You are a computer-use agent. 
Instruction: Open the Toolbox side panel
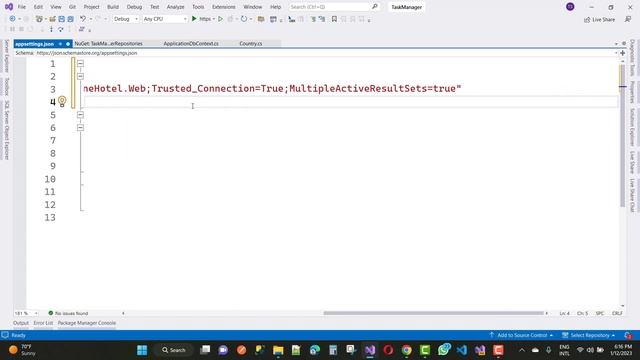(7, 87)
